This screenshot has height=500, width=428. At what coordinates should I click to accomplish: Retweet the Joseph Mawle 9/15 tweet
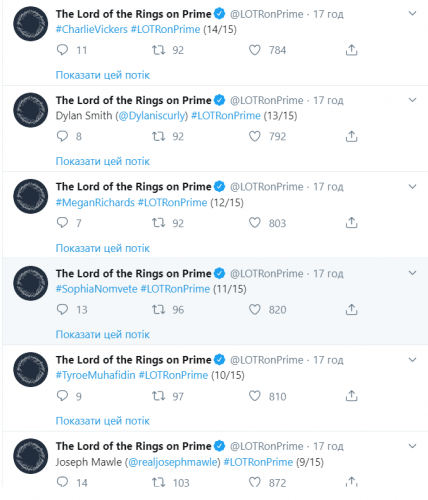[x=158, y=482]
